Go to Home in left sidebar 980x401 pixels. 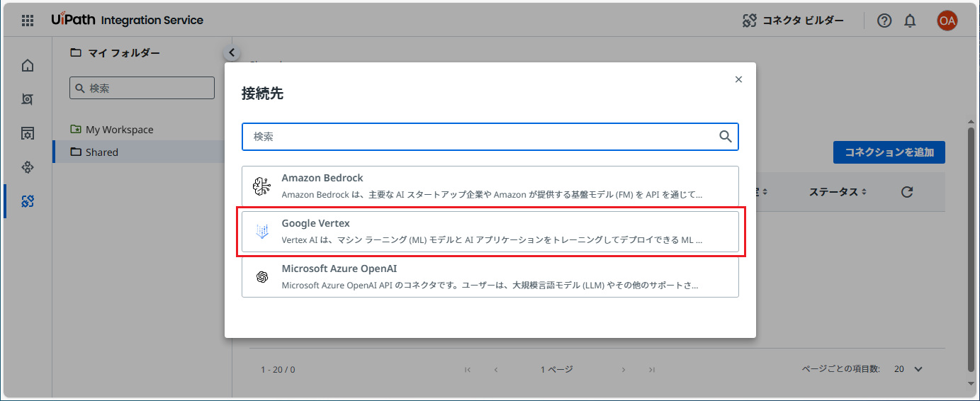tap(28, 66)
